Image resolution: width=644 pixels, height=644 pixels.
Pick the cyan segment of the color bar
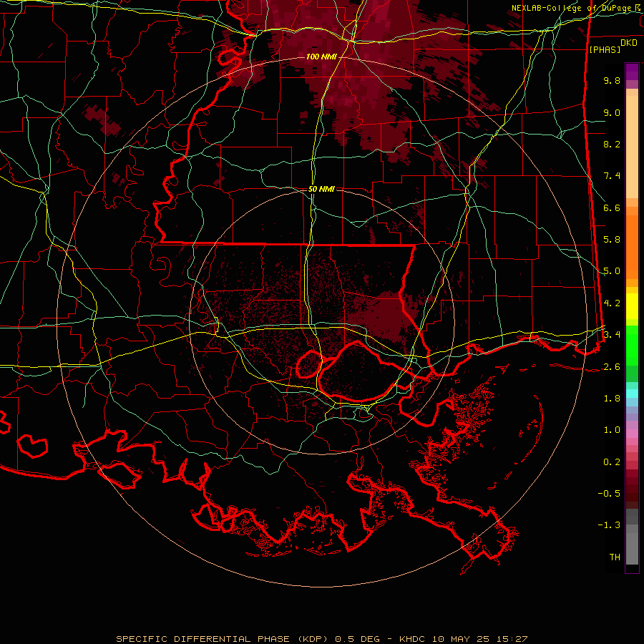632,394
